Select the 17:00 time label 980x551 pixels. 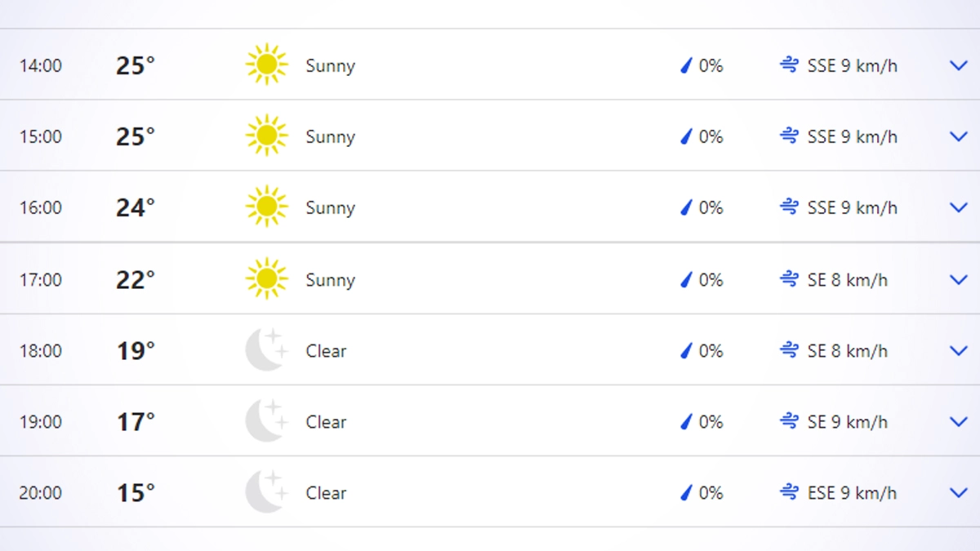click(41, 280)
